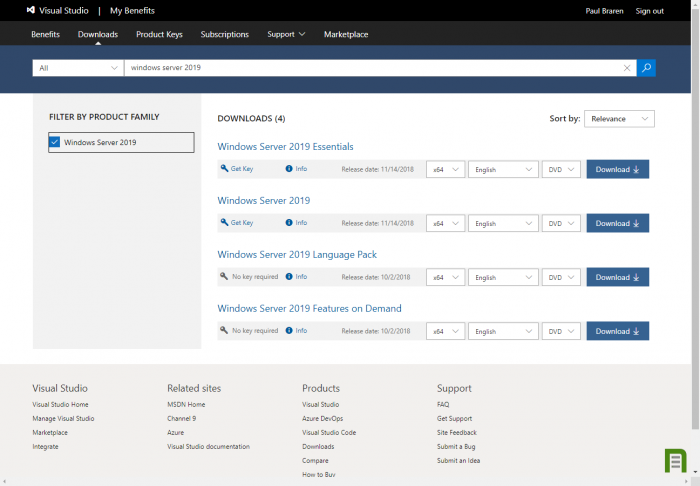700x486 pixels.
Task: Click the Channel 9 footer link
Action: pos(181,419)
